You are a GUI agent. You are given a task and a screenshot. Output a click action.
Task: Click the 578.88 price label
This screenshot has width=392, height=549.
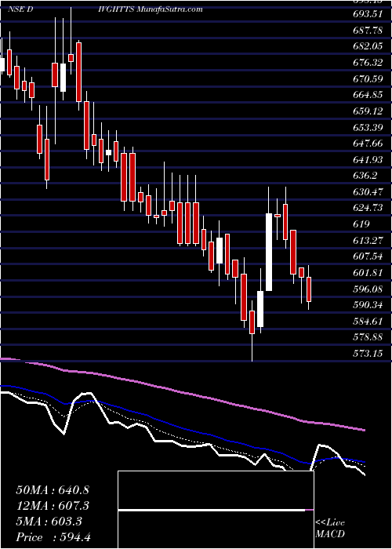tap(368, 337)
